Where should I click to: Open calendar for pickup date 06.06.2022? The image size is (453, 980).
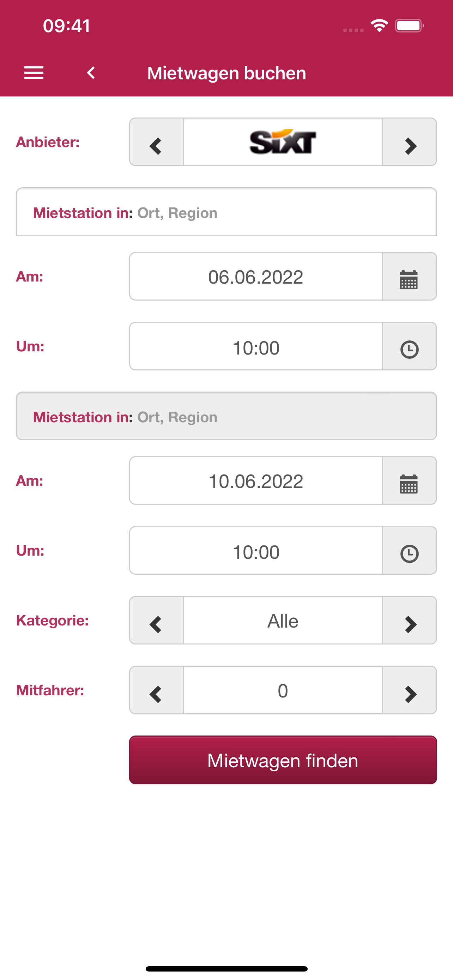point(409,276)
